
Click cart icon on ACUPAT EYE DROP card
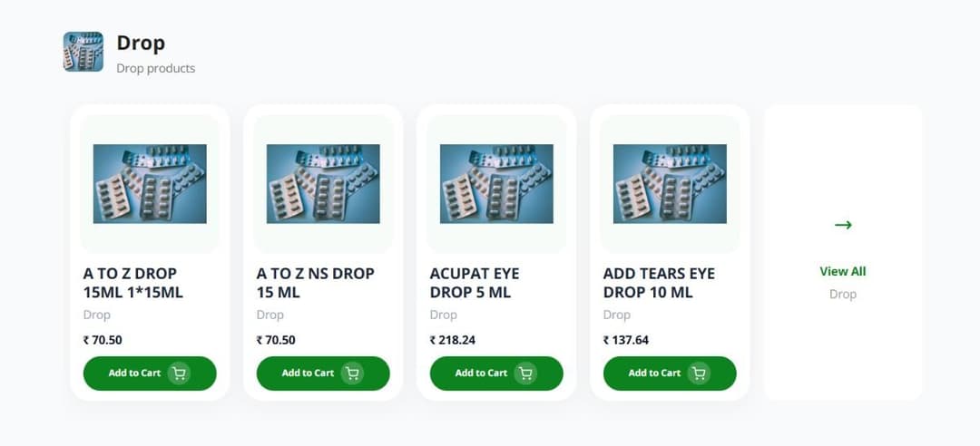525,373
